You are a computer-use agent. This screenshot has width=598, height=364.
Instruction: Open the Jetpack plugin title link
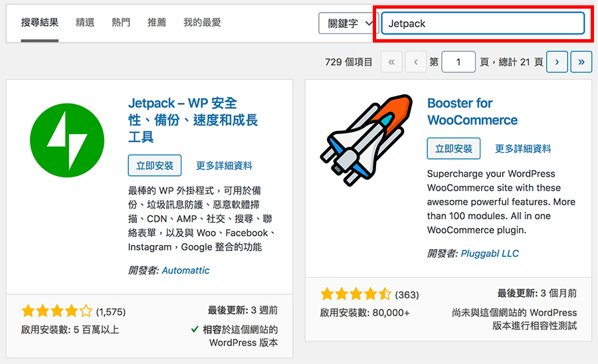193,120
